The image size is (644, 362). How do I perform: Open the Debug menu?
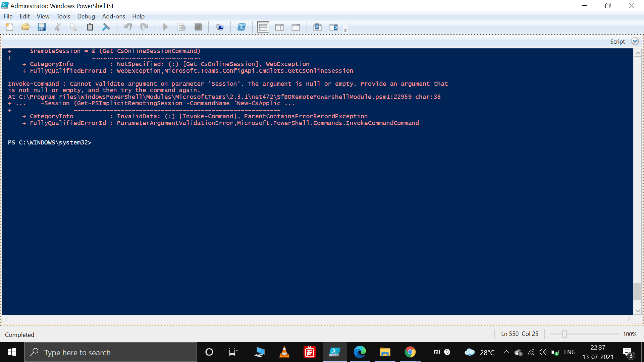coord(86,16)
